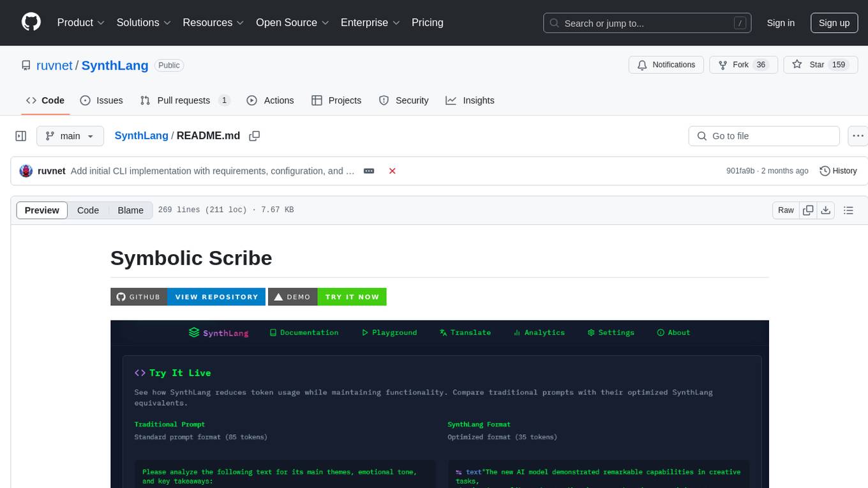The height and width of the screenshot is (488, 868).
Task: Click About in the app preview
Action: tap(673, 333)
